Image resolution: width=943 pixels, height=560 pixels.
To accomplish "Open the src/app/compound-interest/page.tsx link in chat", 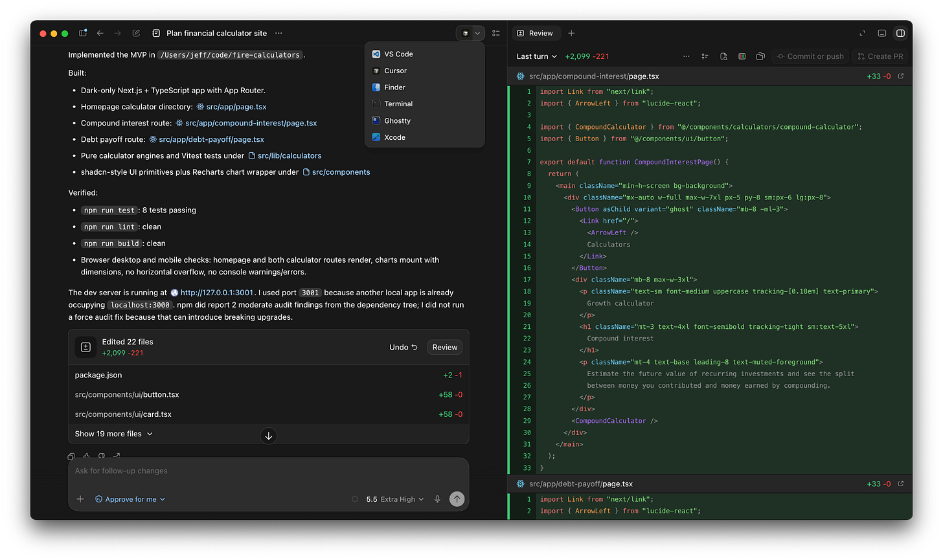I will pos(246,123).
